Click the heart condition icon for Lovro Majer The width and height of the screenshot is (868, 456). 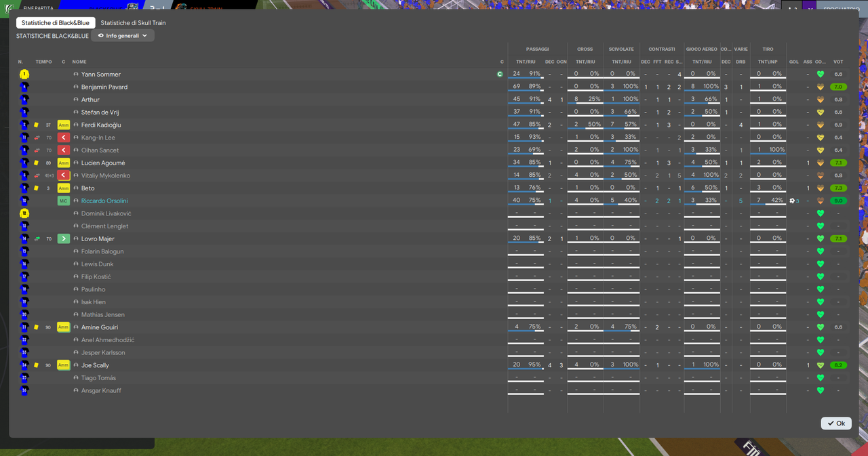pos(821,239)
